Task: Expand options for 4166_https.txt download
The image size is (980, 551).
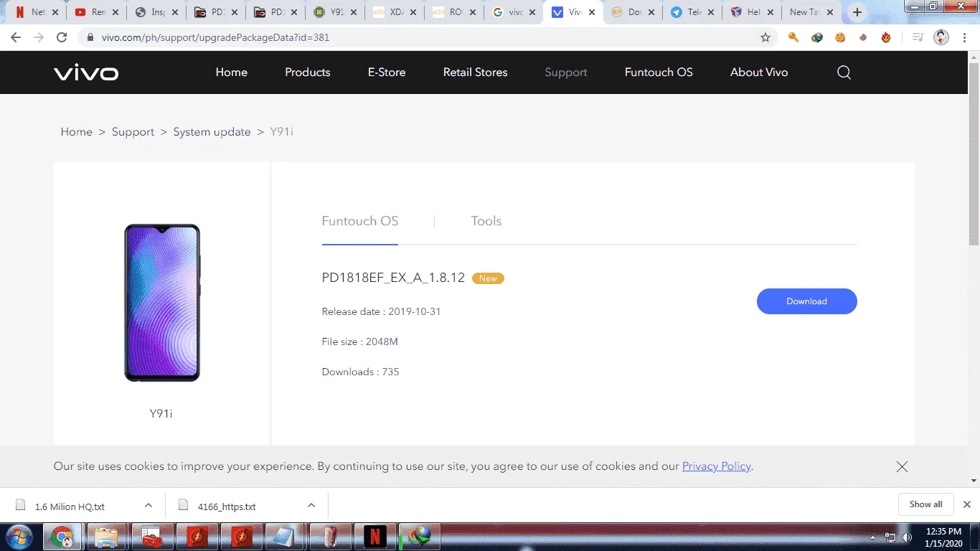Action: (311, 505)
